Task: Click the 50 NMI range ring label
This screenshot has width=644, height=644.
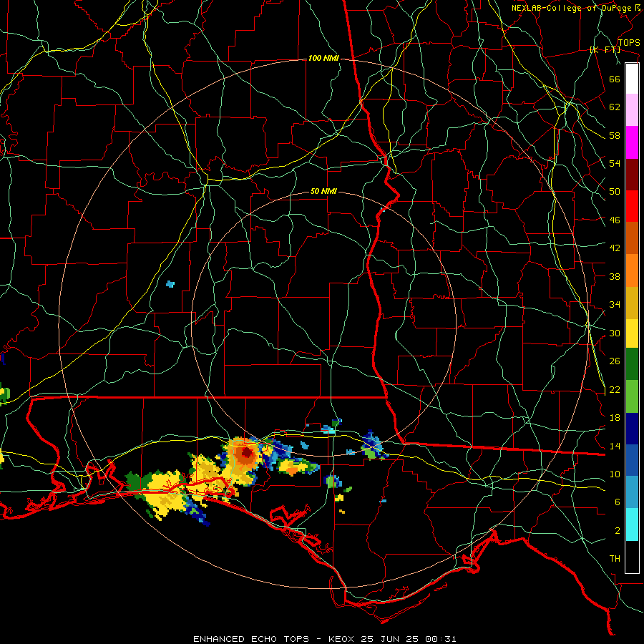Action: 323,191
